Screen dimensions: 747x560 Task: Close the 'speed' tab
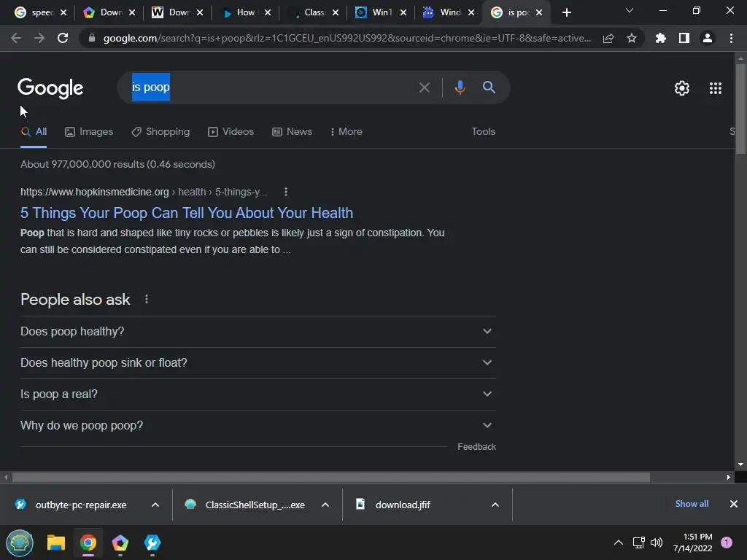pyautogui.click(x=64, y=13)
